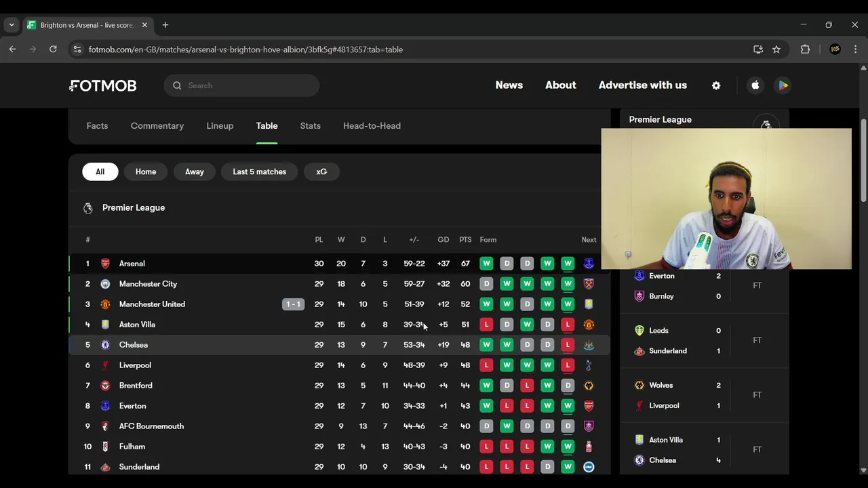
Task: Click the Premier League icon above table
Action: click(x=88, y=208)
